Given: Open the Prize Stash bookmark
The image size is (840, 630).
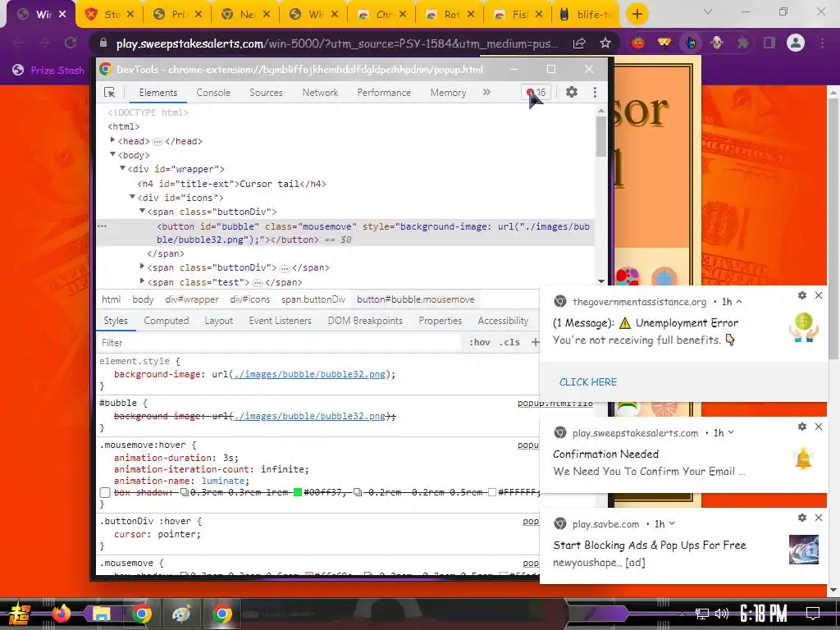Looking at the screenshot, I should pyautogui.click(x=48, y=70).
